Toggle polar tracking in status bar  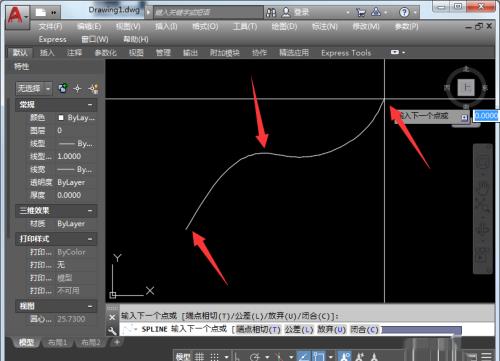pos(255,357)
